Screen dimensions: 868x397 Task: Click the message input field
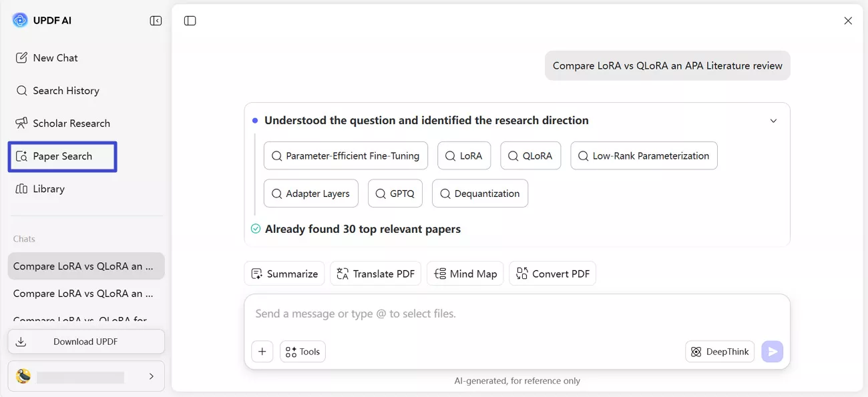(x=514, y=314)
